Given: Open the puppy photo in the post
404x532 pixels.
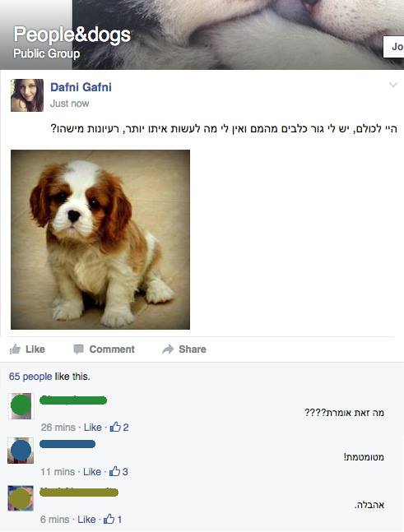Looking at the screenshot, I should tap(100, 239).
